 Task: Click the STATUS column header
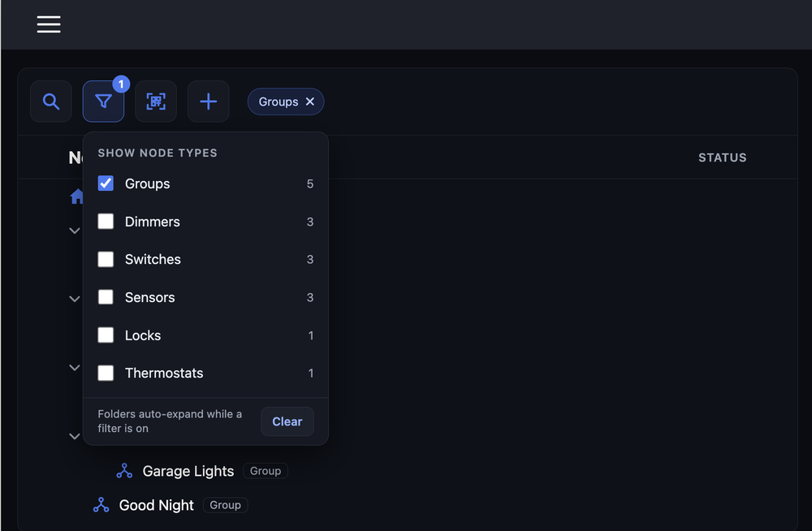[723, 158]
